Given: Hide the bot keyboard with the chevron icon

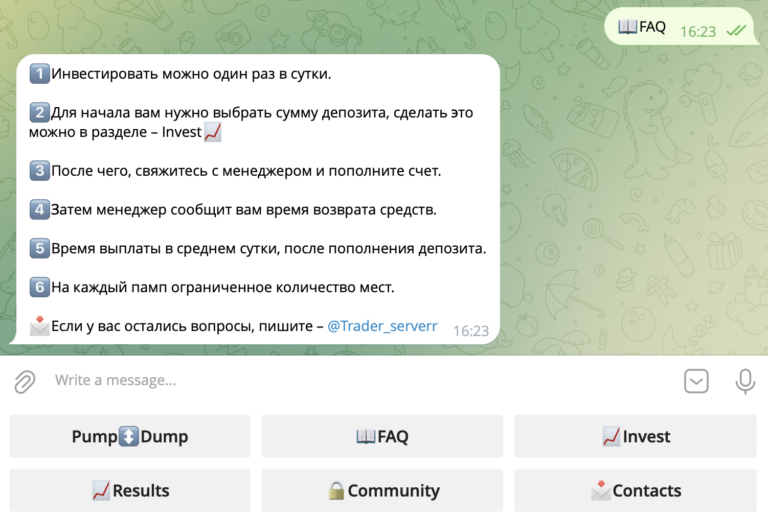Looking at the screenshot, I should pos(696,381).
